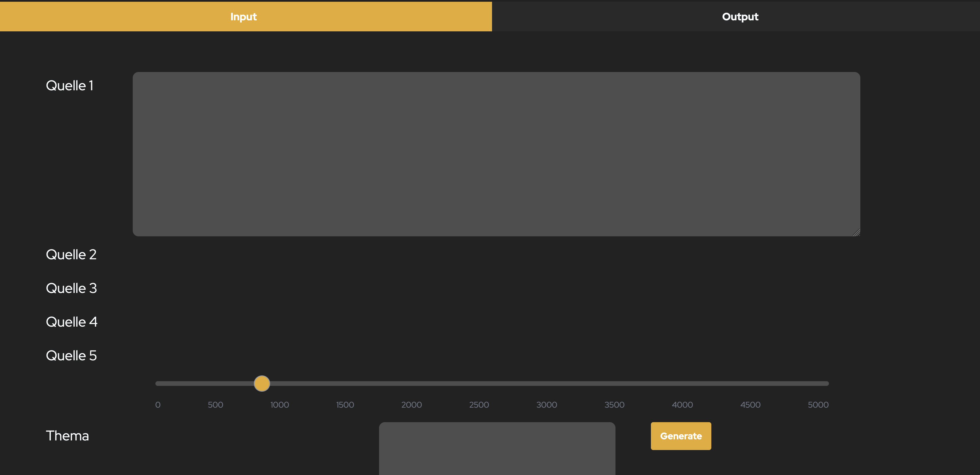The image size is (980, 475).
Task: Click the 1500 slider tick label
Action: pyautogui.click(x=345, y=405)
